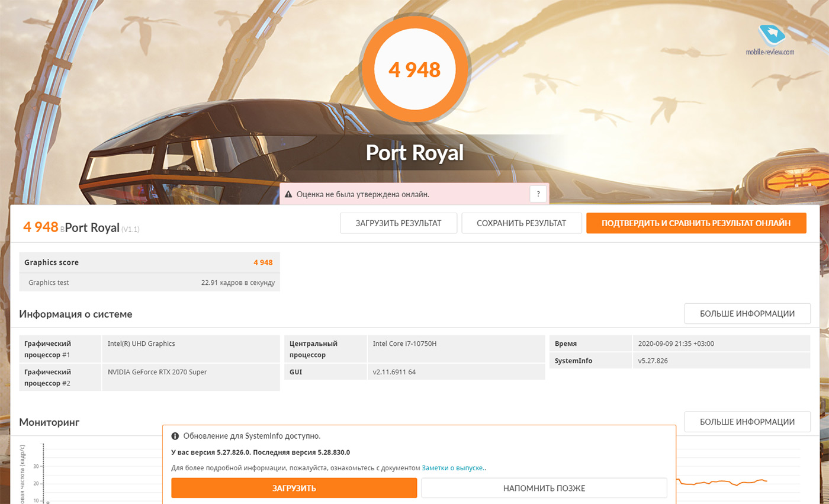Image resolution: width=829 pixels, height=504 pixels.
Task: Select NVIDIA GeForce RTX 2070 Super value
Action: tap(158, 372)
